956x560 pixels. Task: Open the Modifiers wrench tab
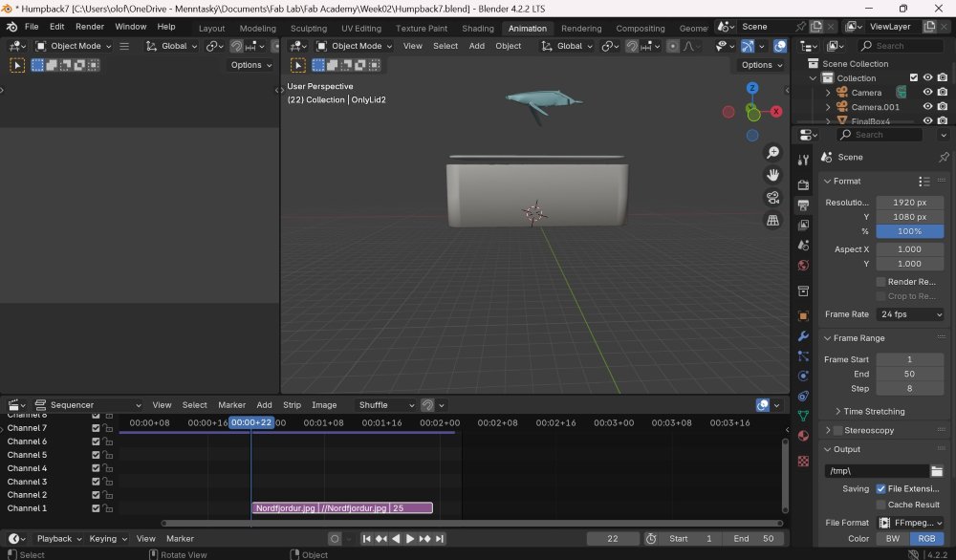803,335
